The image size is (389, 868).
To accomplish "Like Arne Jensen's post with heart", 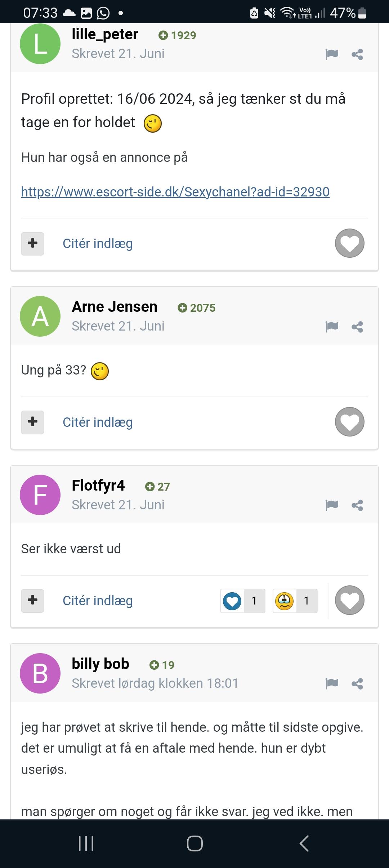I will [350, 422].
